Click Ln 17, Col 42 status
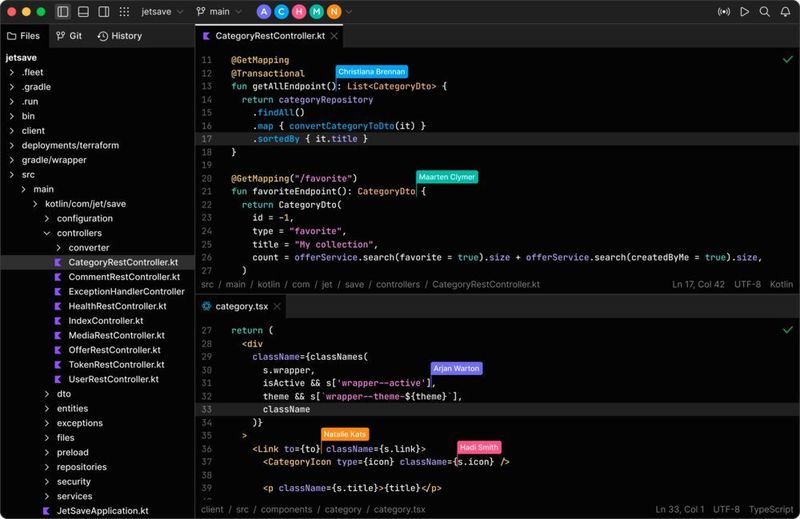800x519 pixels. click(x=698, y=284)
